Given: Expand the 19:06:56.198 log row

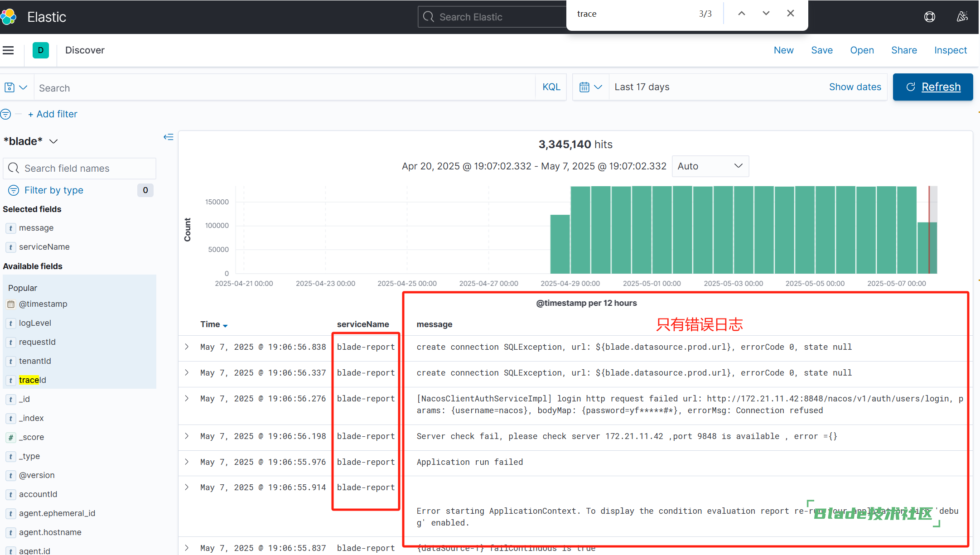Looking at the screenshot, I should point(187,436).
